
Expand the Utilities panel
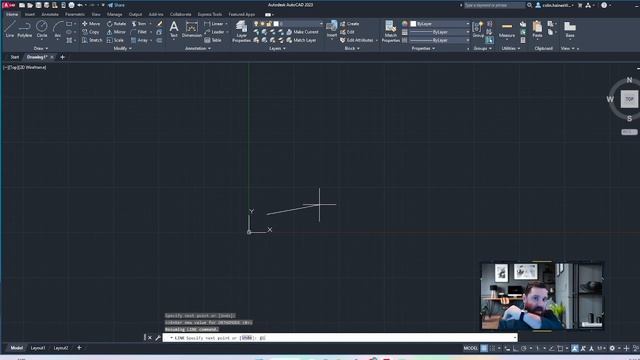[x=511, y=48]
